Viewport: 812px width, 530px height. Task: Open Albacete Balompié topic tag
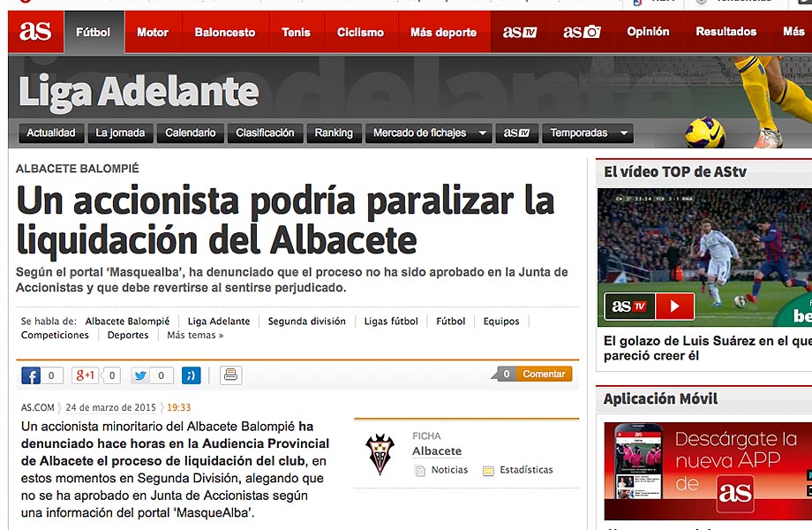[x=127, y=322]
